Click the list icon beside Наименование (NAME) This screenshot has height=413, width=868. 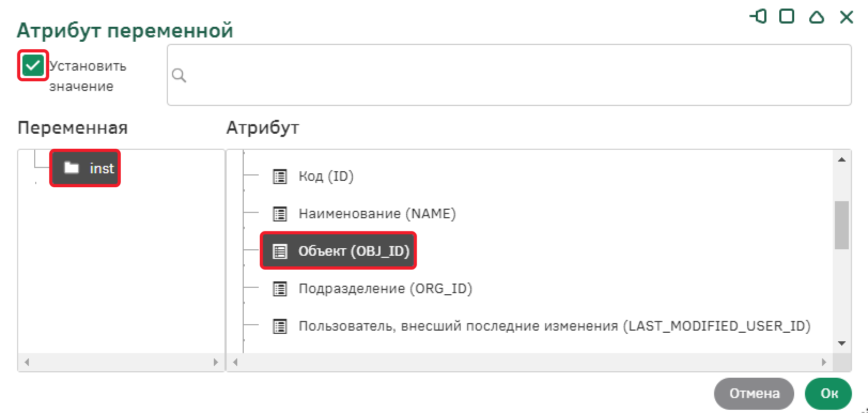pyautogui.click(x=280, y=214)
